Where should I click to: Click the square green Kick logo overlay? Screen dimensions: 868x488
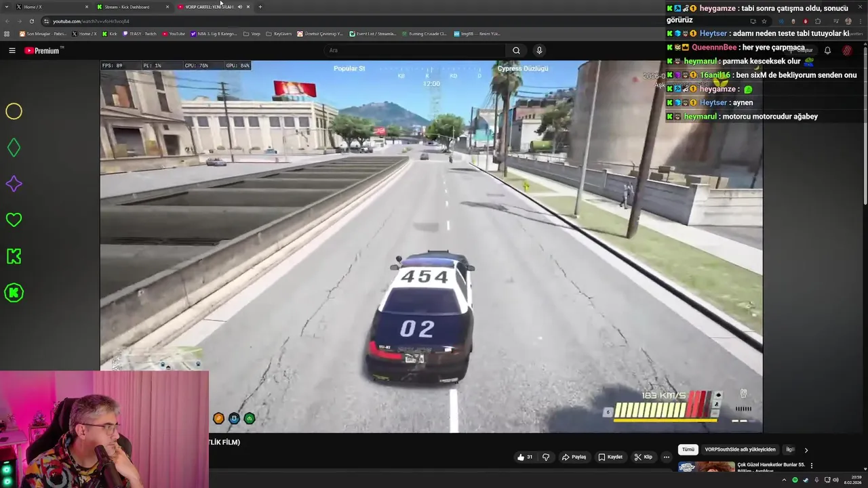[x=14, y=256]
